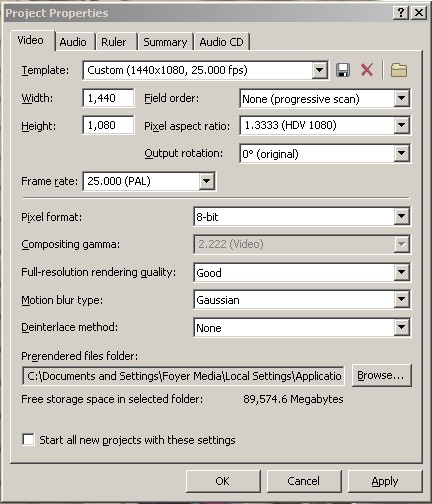Enable Start all new projects with these settings
Viewport: 432px width, 504px height.
[28, 439]
